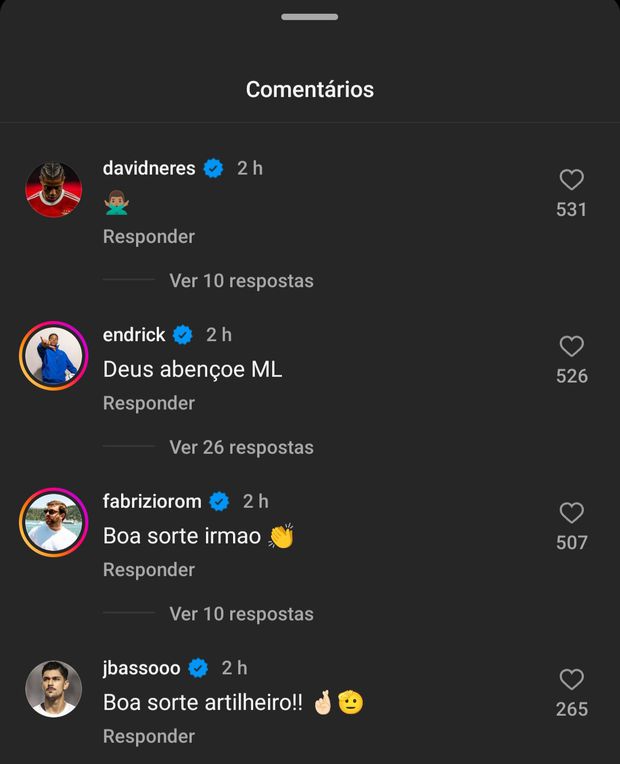The height and width of the screenshot is (764, 620).
Task: Open davidneres profile picture
Action: pos(53,189)
